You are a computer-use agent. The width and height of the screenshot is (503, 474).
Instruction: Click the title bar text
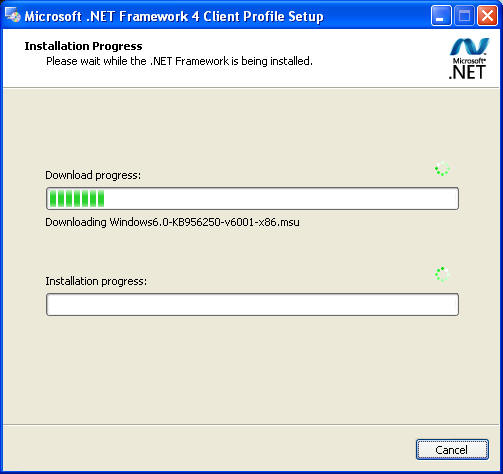point(174,16)
